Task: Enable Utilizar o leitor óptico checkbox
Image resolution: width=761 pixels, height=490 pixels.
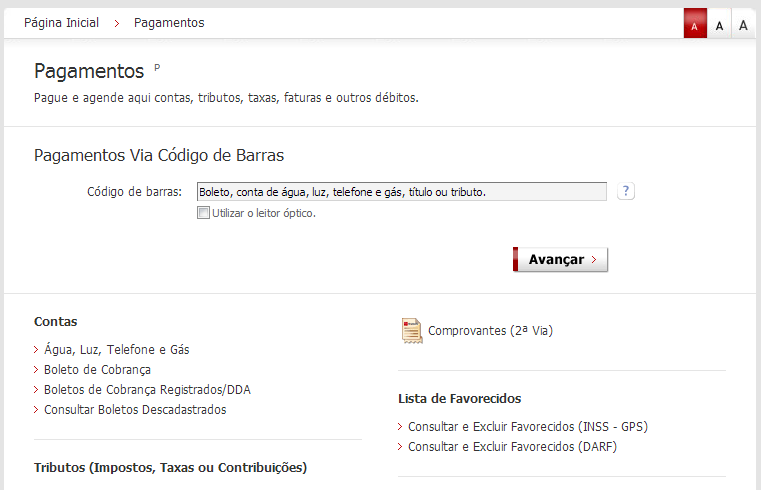Action: tap(204, 213)
